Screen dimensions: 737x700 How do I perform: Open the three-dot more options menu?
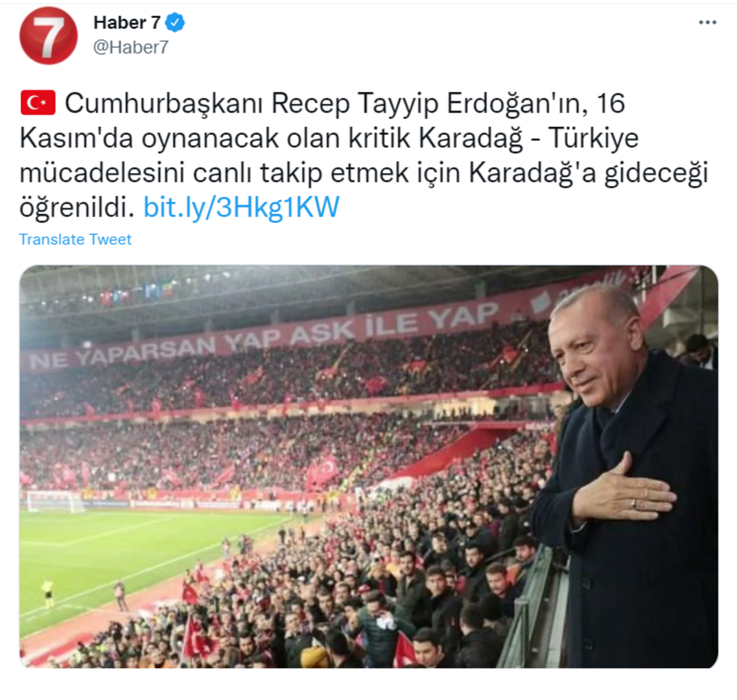coord(707,23)
